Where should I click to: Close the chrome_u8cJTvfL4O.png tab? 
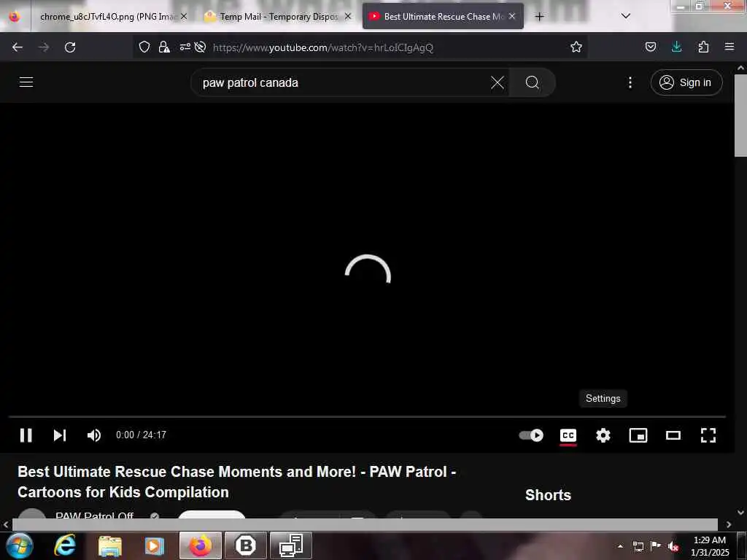click(x=184, y=16)
